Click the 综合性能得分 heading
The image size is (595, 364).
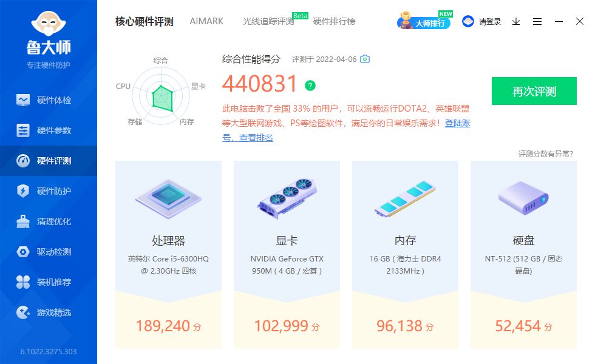[251, 59]
